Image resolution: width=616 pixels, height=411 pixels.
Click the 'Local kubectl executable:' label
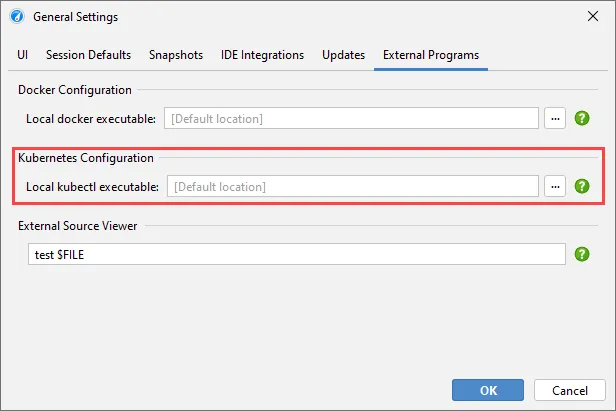tap(92, 186)
